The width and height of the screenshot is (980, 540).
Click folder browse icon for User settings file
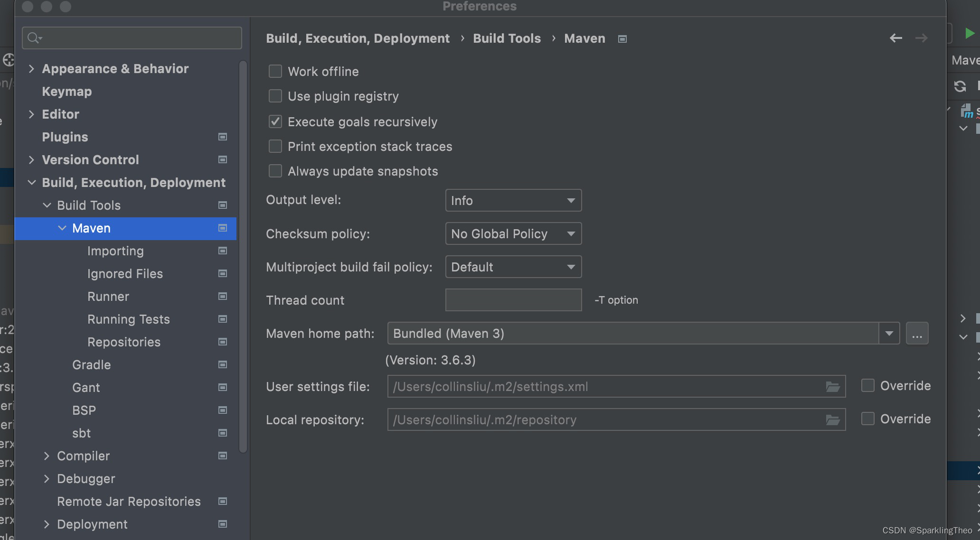(x=833, y=387)
